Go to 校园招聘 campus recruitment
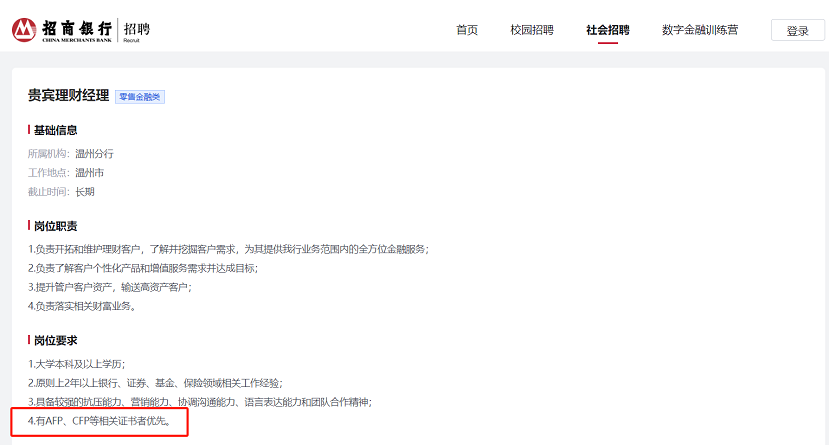Screen dimensions: 829x445 [x=532, y=30]
